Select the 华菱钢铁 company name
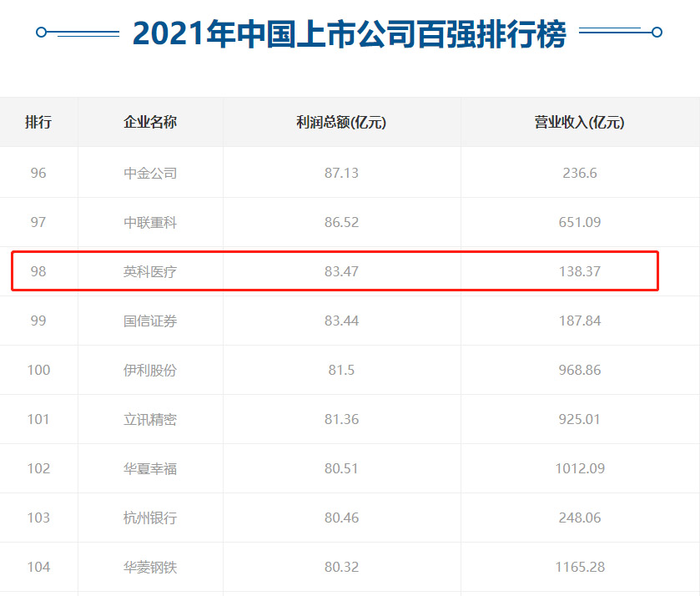The height and width of the screenshot is (596, 700). [150, 567]
